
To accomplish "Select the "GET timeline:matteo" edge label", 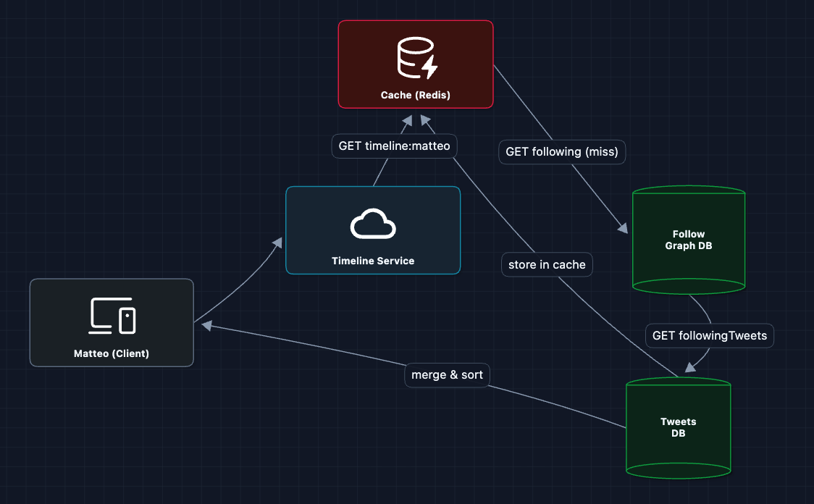I will tap(394, 146).
